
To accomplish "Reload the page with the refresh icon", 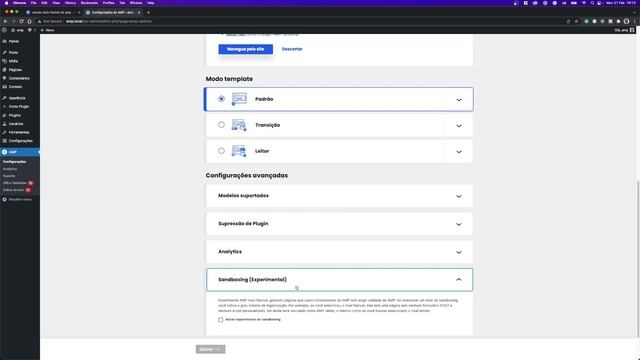I will (21, 21).
